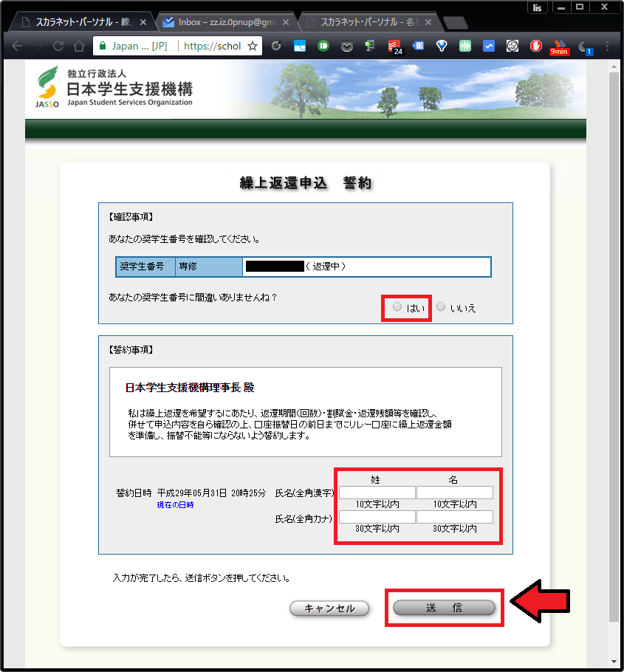The width and height of the screenshot is (624, 672).
Task: Click the JASSO logo in header
Action: 47,87
